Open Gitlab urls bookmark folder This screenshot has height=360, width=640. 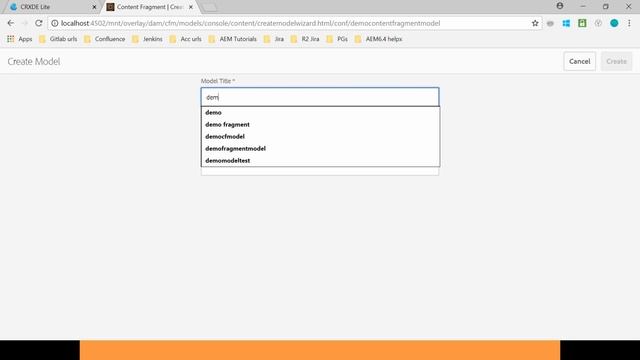click(x=58, y=39)
